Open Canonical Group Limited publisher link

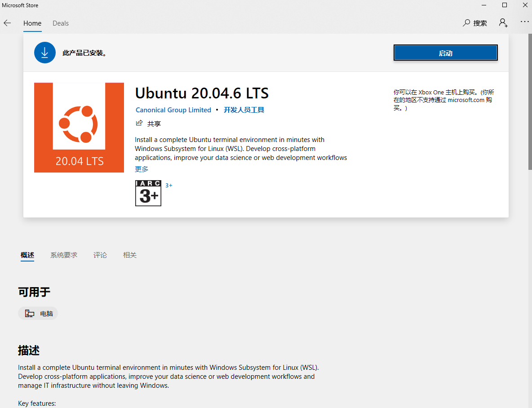[173, 110]
